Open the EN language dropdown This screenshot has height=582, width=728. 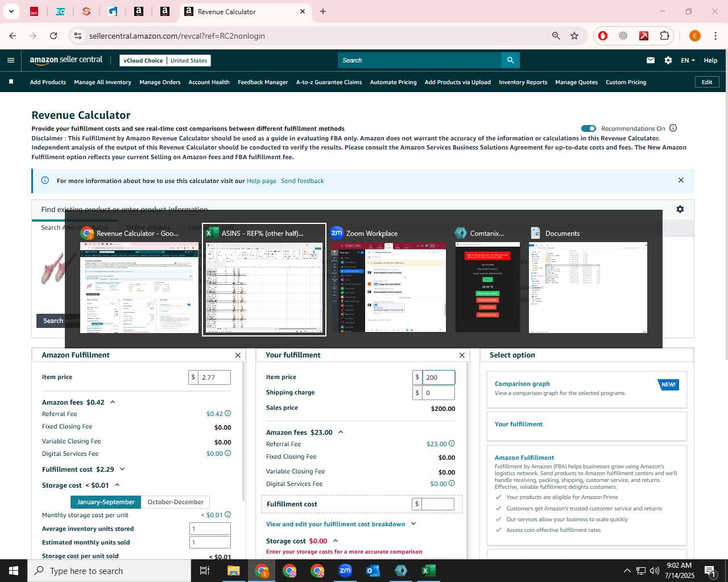point(688,60)
